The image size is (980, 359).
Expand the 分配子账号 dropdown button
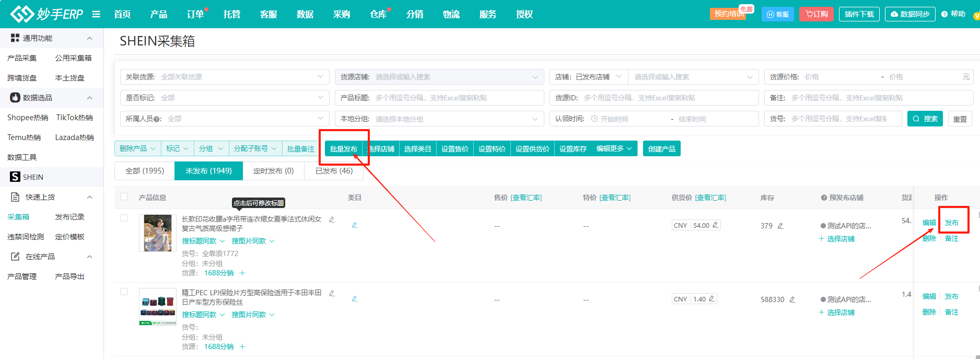255,149
